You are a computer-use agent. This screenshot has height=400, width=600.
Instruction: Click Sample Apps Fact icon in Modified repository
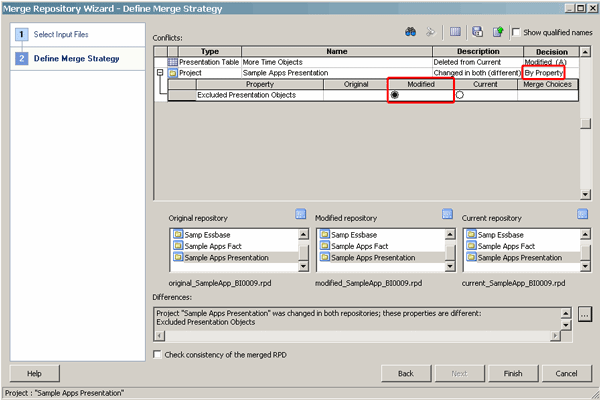(x=324, y=246)
